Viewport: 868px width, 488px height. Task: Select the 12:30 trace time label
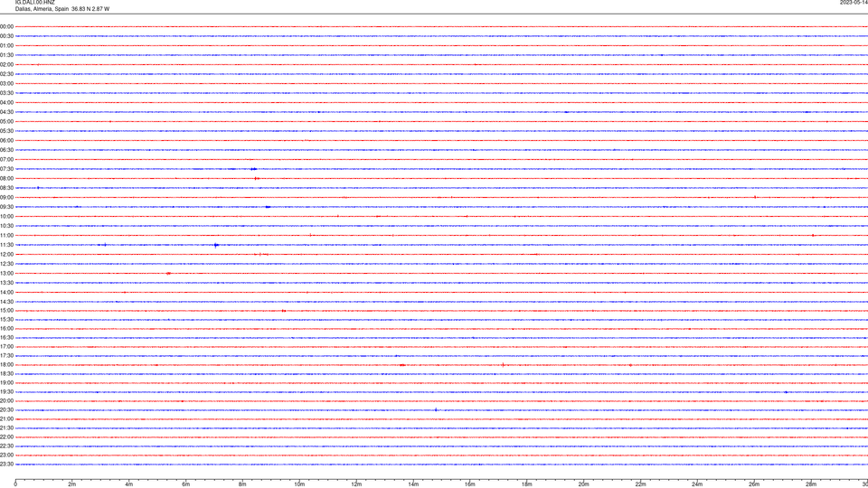tap(6, 264)
